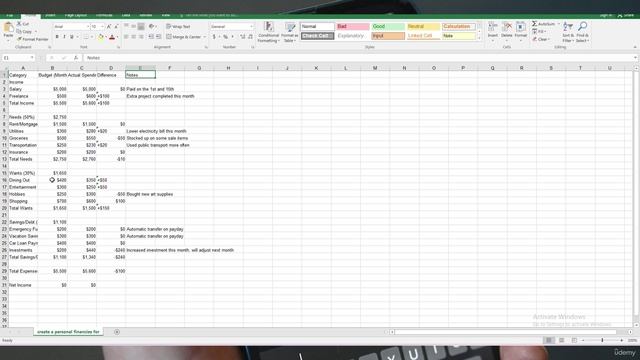Increase font size with the larger A icon
The height and width of the screenshot is (360, 640).
pyautogui.click(x=109, y=27)
